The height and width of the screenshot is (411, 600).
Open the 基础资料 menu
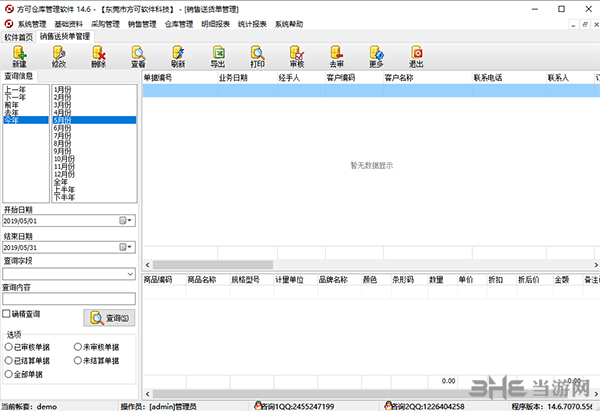point(68,24)
